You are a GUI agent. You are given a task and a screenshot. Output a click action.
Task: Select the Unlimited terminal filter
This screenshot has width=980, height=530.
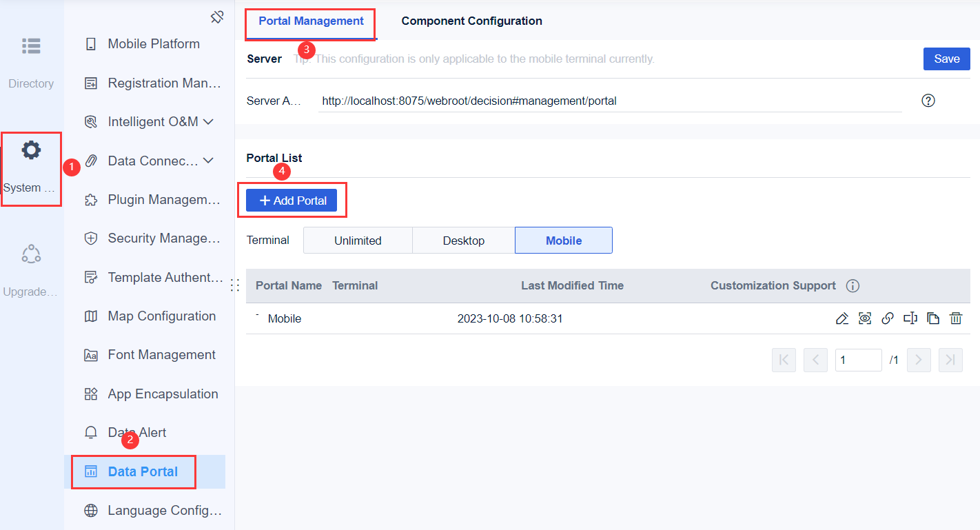point(358,240)
